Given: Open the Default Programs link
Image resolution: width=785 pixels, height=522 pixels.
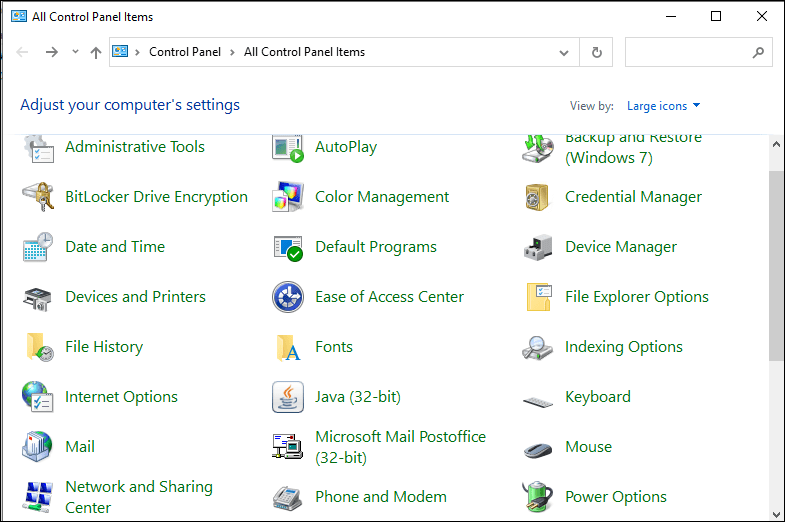Looking at the screenshot, I should click(376, 247).
